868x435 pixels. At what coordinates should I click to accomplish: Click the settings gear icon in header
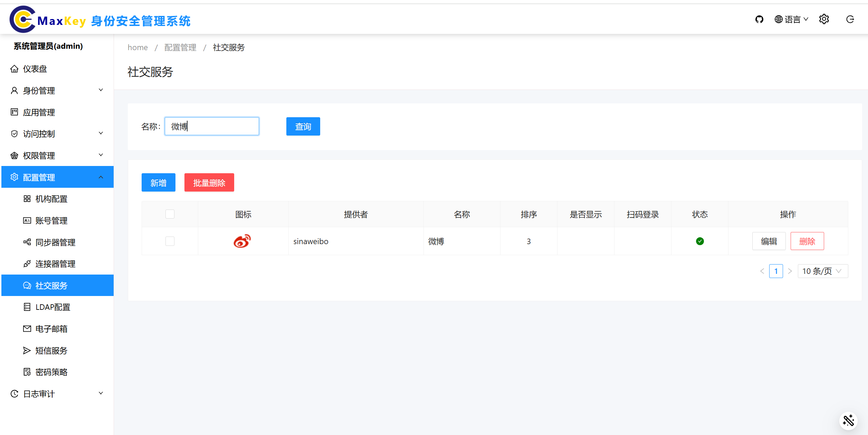pyautogui.click(x=824, y=19)
